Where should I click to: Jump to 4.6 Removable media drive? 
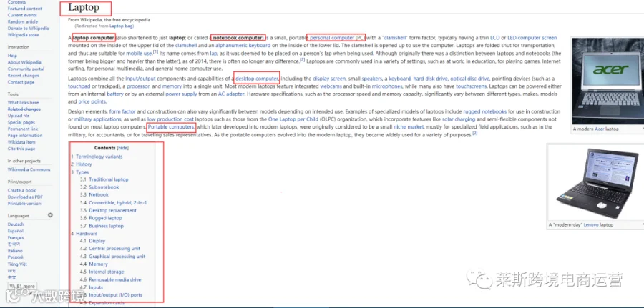click(x=110, y=279)
